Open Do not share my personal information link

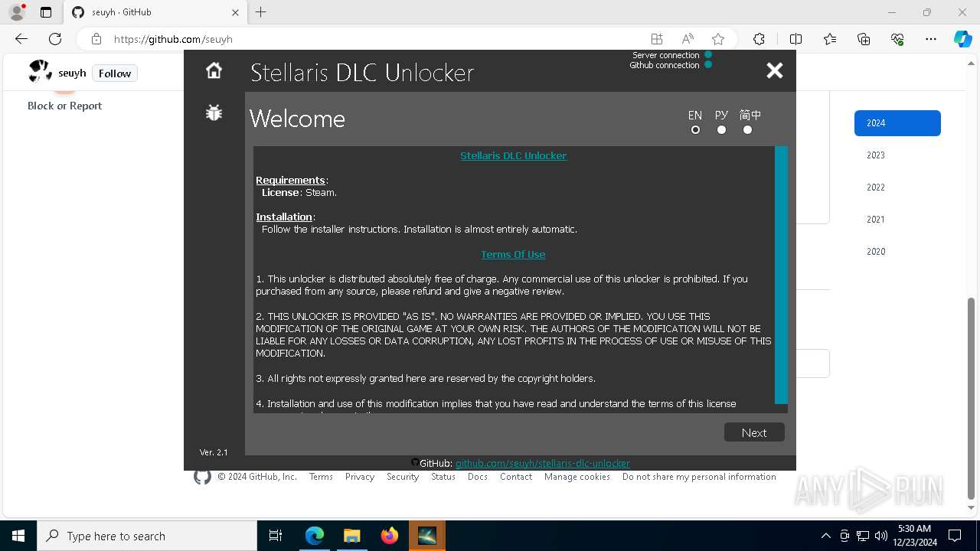point(699,477)
